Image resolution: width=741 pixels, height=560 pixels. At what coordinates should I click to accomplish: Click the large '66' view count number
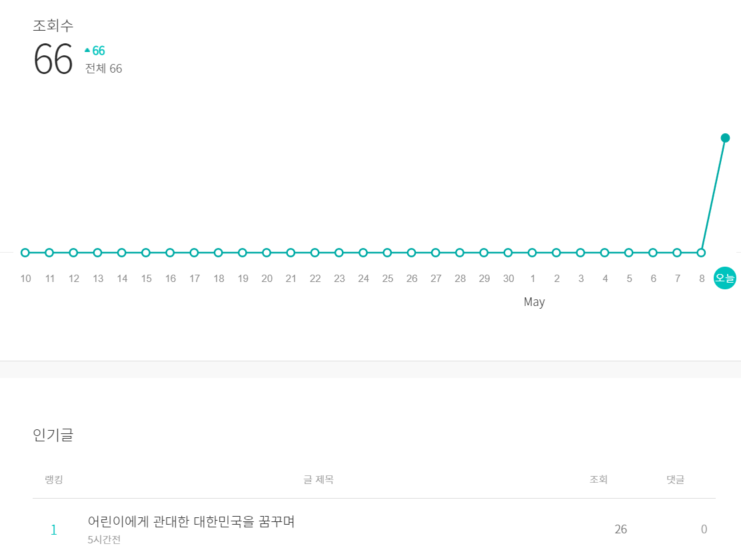[54, 59]
